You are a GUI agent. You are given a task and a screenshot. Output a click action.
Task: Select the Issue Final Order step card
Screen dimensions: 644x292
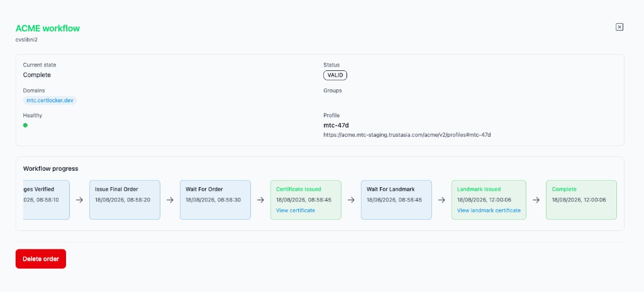coord(125,200)
